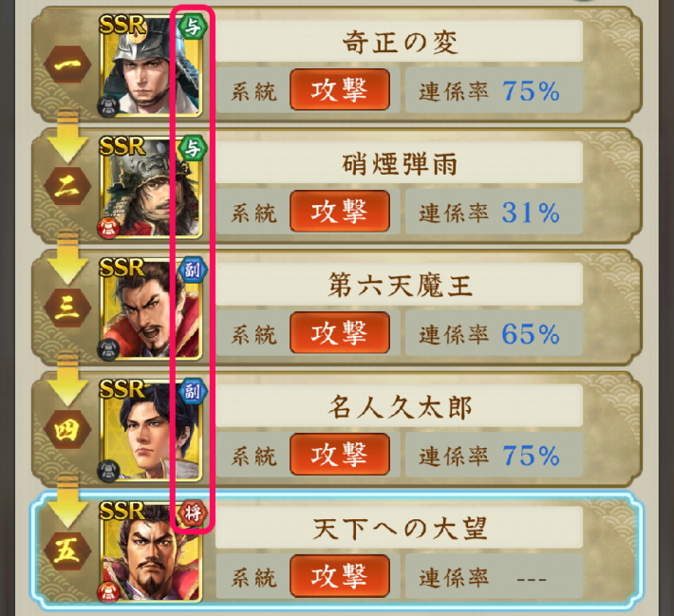Click the hexagon order marker 三
674x616 pixels.
click(x=67, y=308)
